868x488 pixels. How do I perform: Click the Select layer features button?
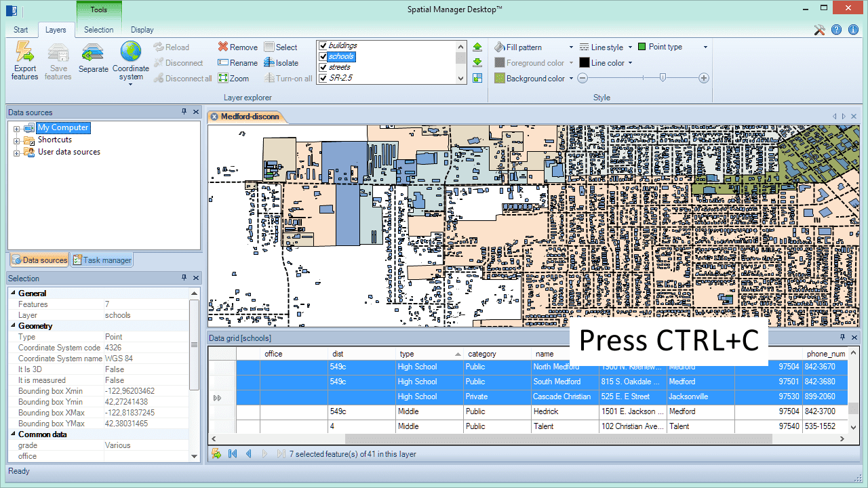[281, 47]
